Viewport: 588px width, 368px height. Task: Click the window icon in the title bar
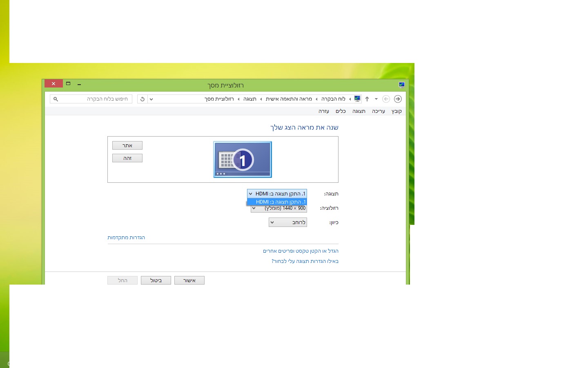[401, 85]
